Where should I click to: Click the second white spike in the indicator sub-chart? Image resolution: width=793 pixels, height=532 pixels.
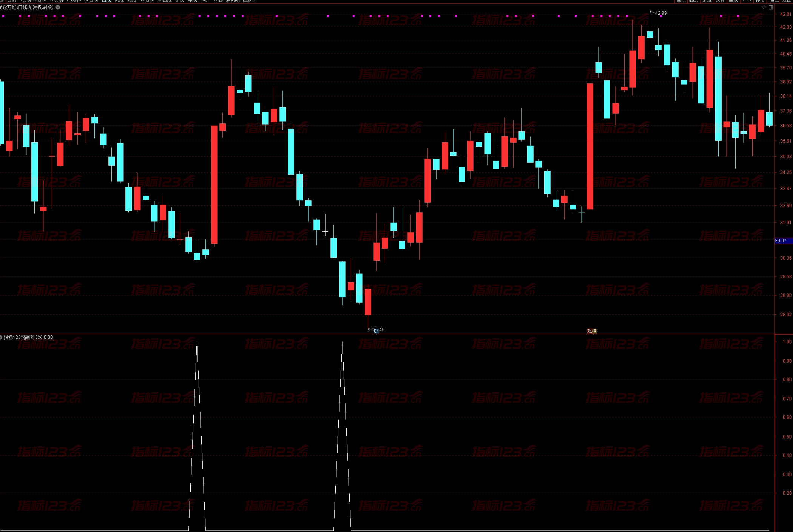point(342,436)
